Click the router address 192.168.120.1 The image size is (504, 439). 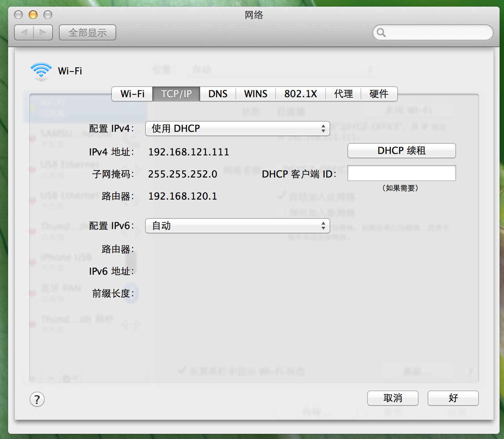(183, 196)
